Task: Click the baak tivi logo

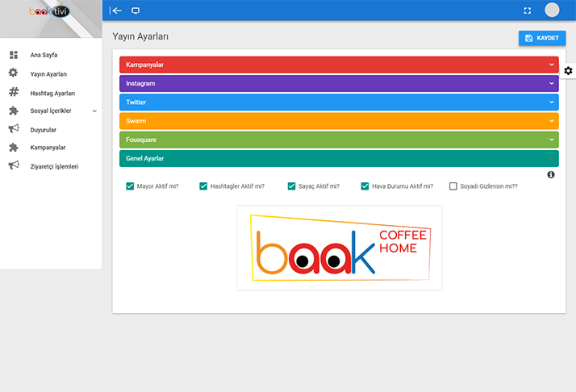Action: (x=50, y=11)
